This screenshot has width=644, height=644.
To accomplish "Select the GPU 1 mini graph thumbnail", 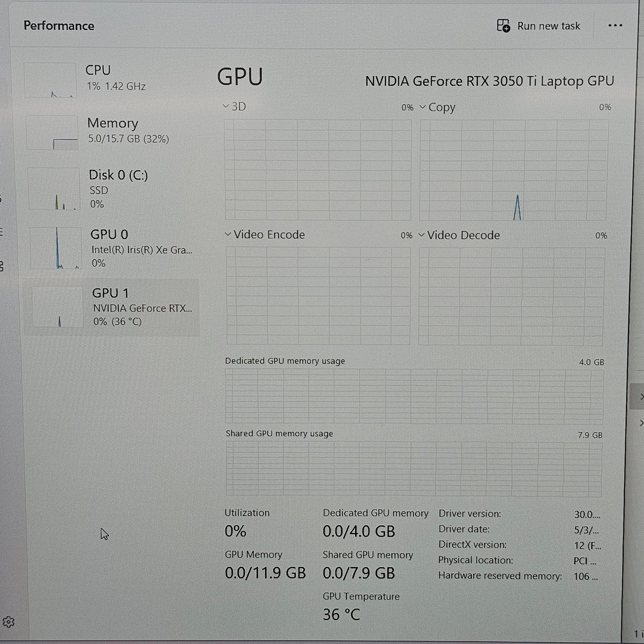I will (57, 307).
